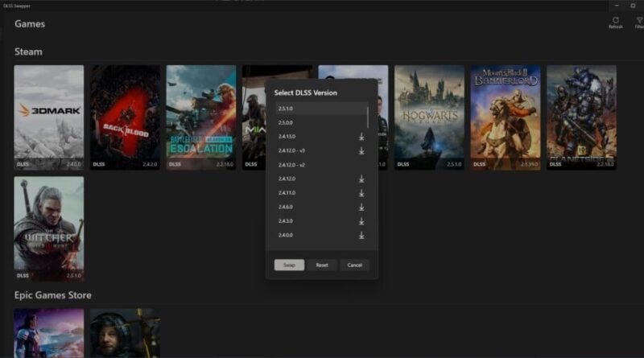Viewport: 644px width, 358px height.
Task: Cancel the DLSS version dialog
Action: click(354, 265)
